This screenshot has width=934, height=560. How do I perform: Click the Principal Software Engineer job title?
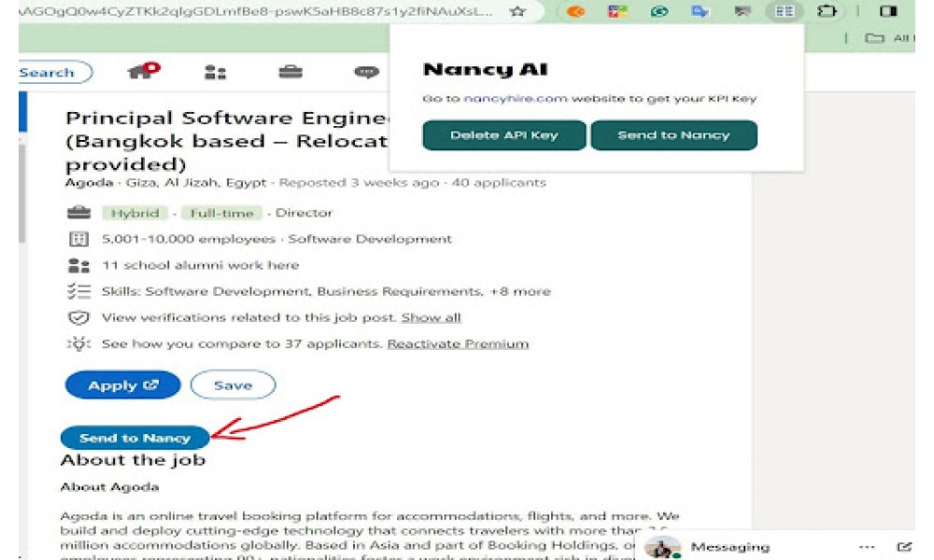[227, 141]
